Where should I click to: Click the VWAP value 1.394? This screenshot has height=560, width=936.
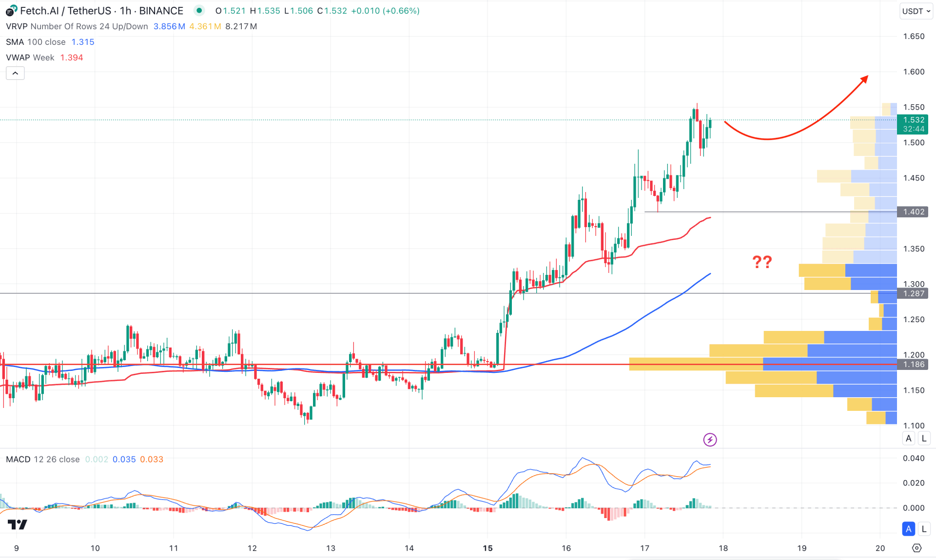pyautogui.click(x=72, y=58)
